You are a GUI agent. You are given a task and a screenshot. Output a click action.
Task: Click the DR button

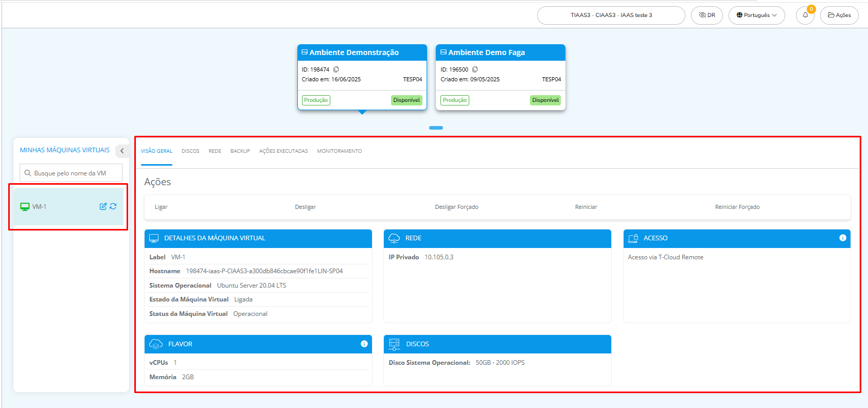(x=707, y=15)
